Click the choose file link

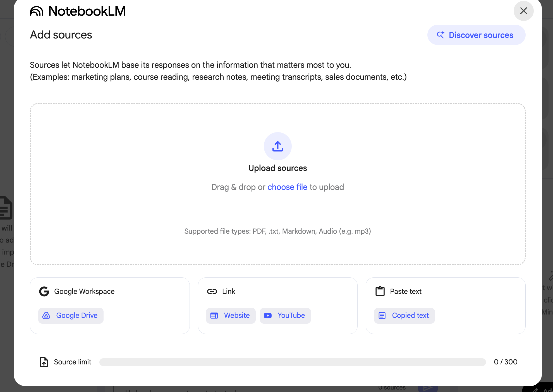point(287,187)
